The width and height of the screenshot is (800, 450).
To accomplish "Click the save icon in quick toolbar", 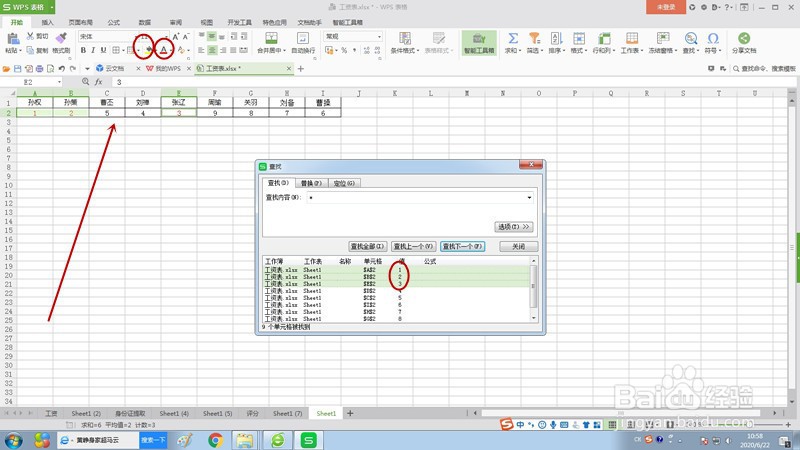I will pos(17,68).
